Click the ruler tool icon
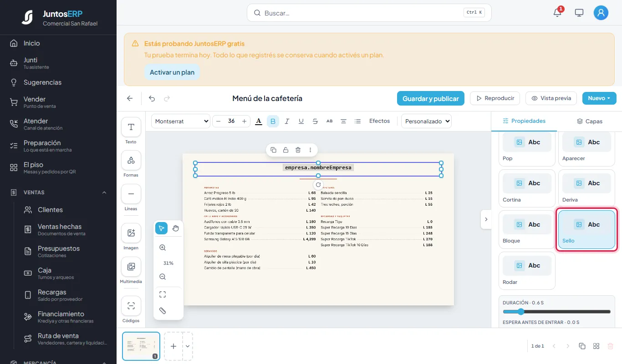This screenshot has width=622, height=364. (163, 311)
